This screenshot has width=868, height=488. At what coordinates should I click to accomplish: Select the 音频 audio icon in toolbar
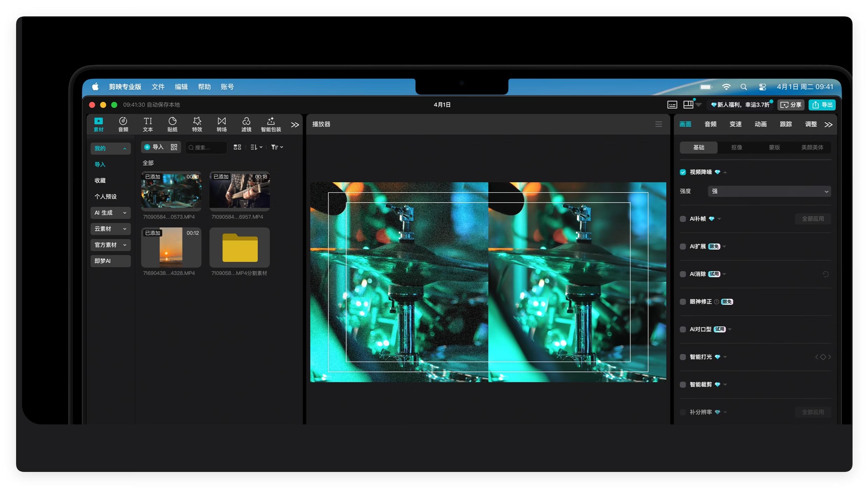coord(123,124)
